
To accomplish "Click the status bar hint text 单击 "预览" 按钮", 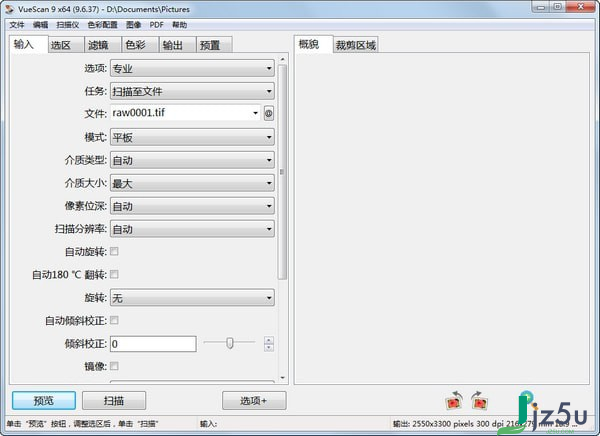I will 82,424.
